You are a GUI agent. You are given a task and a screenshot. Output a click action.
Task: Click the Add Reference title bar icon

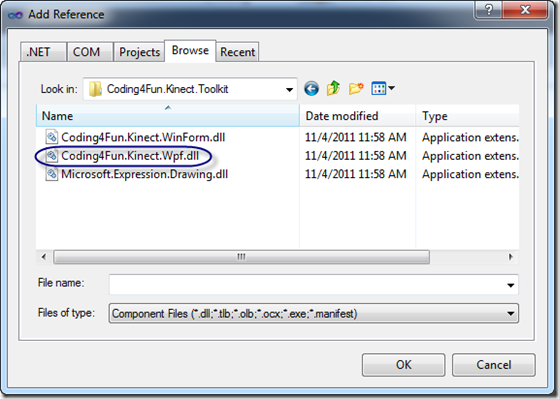click(x=15, y=15)
